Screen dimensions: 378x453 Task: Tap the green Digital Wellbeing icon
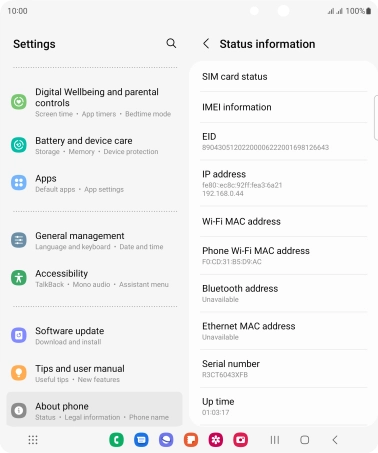[x=19, y=101]
